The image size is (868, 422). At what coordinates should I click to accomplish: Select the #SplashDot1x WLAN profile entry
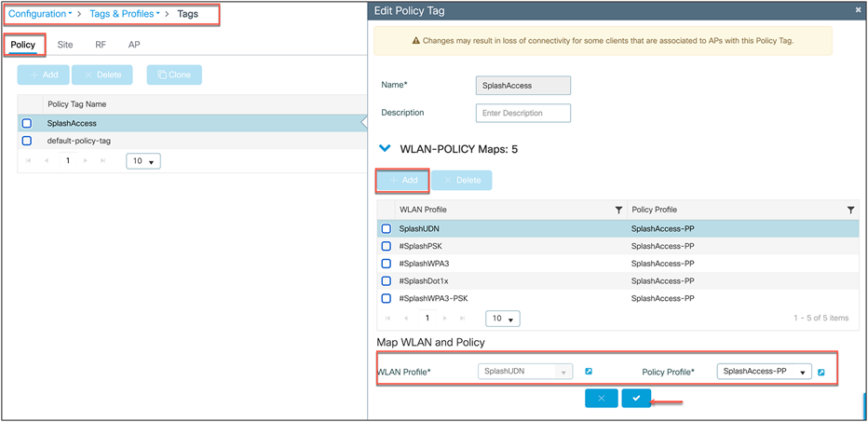(x=424, y=280)
